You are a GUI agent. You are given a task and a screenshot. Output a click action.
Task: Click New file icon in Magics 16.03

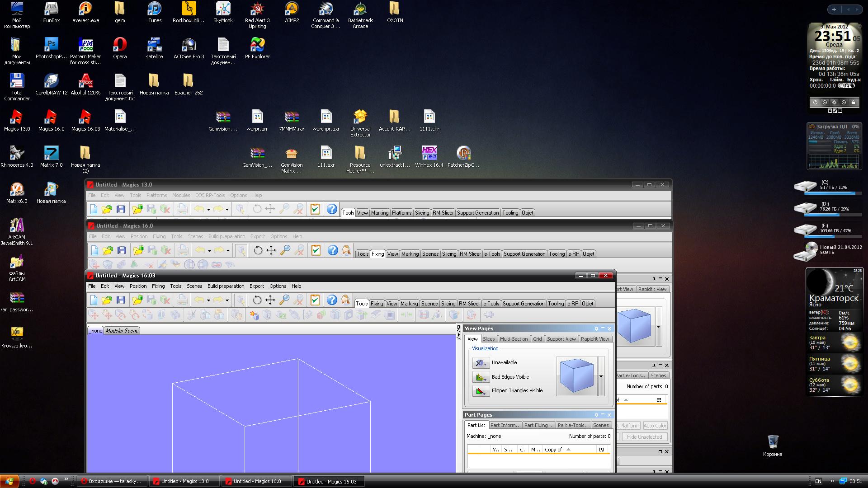(94, 300)
